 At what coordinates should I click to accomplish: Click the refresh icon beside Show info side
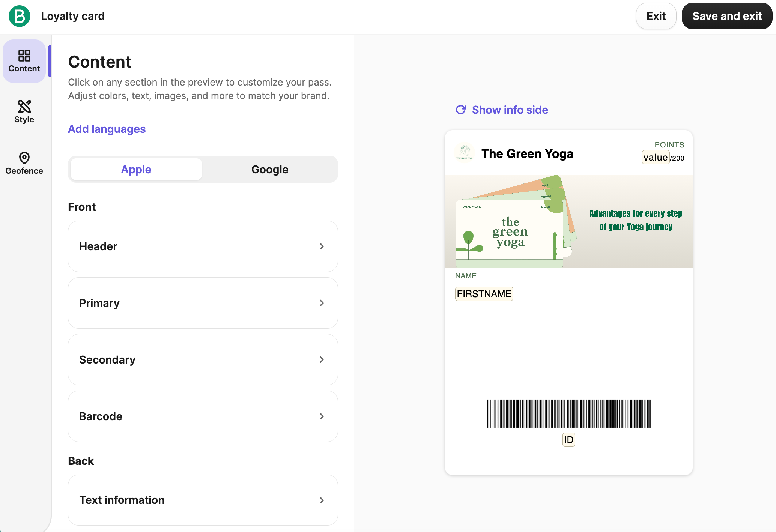coord(461,110)
